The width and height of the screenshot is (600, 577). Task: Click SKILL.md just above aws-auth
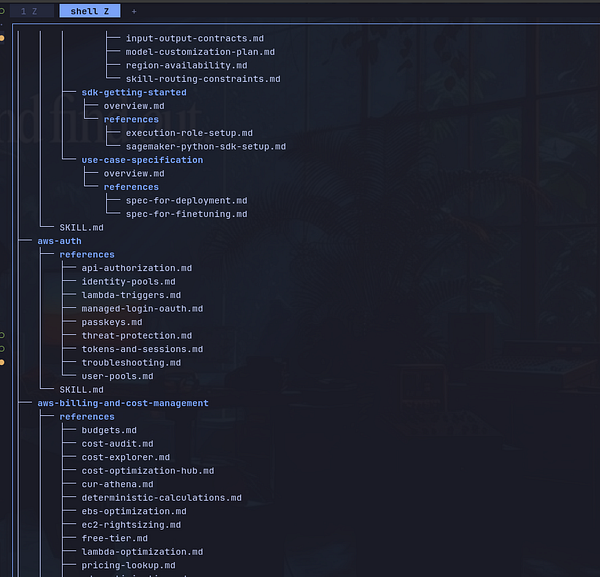(81, 228)
